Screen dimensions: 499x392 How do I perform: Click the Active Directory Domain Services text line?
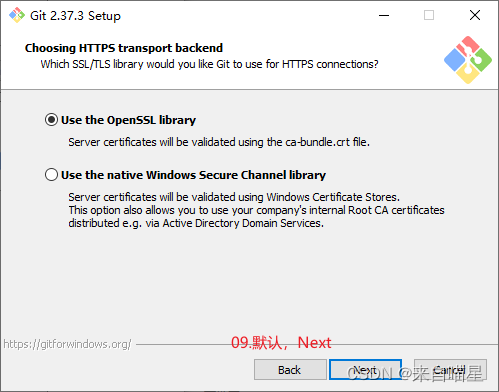(x=196, y=223)
